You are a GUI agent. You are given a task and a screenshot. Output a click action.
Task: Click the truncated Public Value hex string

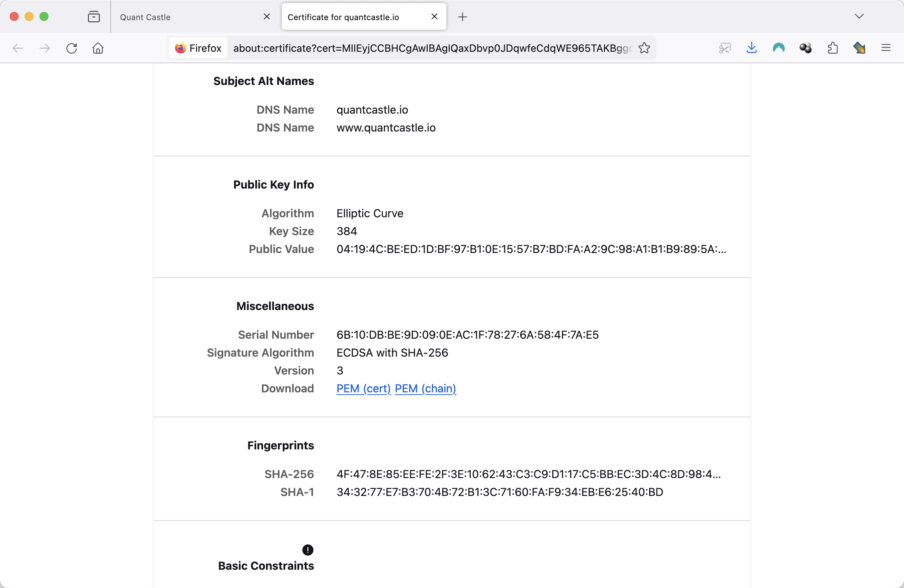[531, 249]
